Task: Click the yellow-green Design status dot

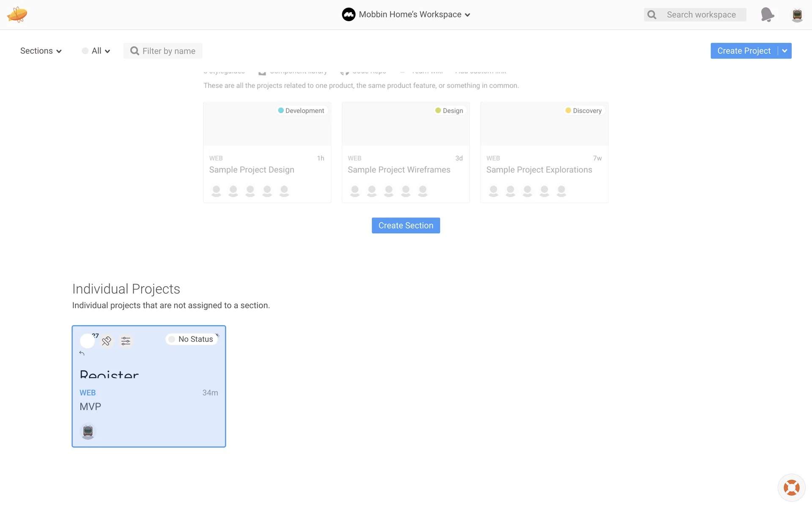Action: point(438,110)
